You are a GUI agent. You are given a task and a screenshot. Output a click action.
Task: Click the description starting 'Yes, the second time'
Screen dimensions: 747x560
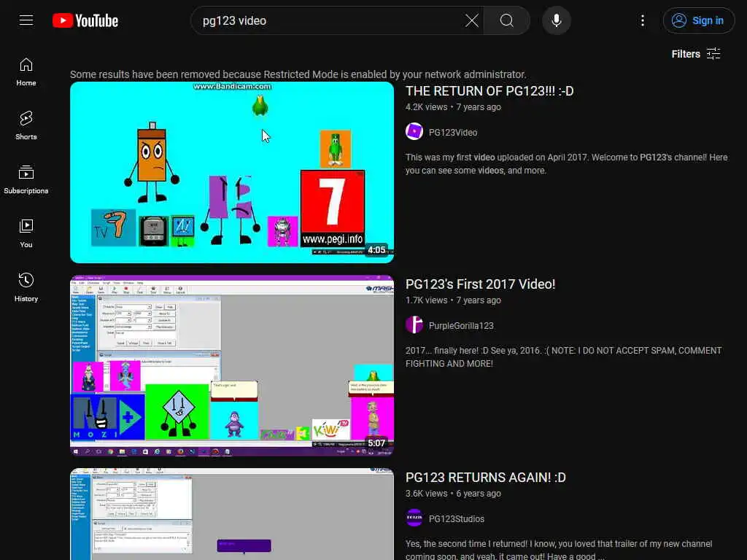click(x=559, y=550)
